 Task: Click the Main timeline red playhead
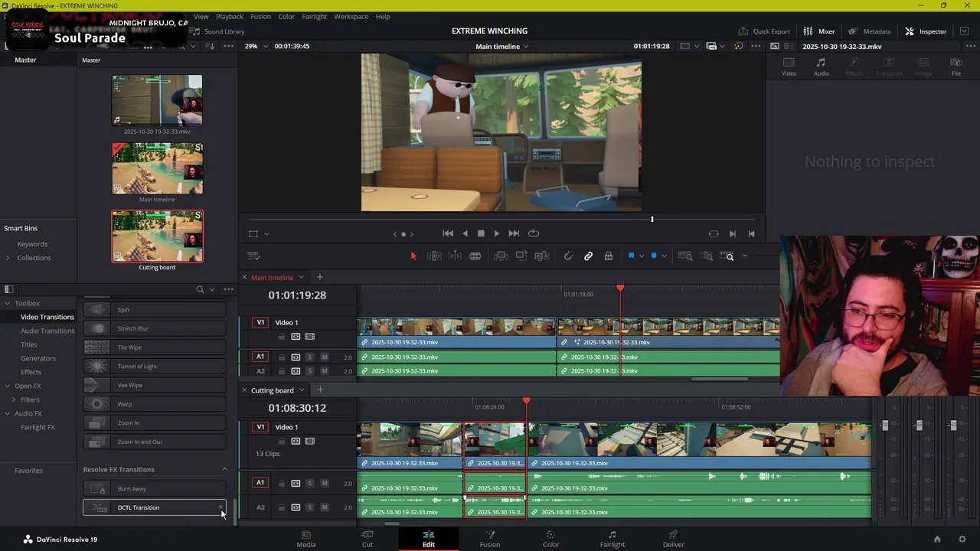[x=620, y=289]
